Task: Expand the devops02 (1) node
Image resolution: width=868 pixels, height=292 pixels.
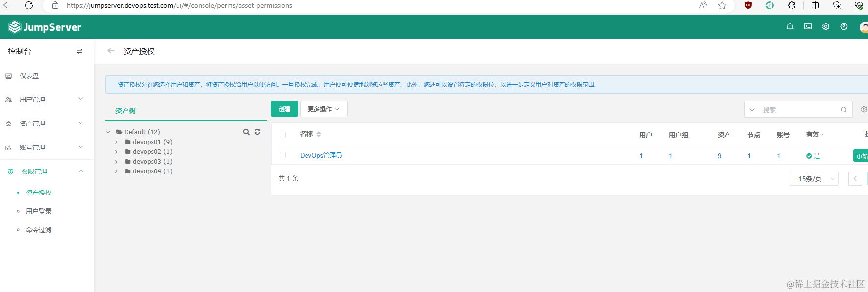Action: pyautogui.click(x=116, y=152)
